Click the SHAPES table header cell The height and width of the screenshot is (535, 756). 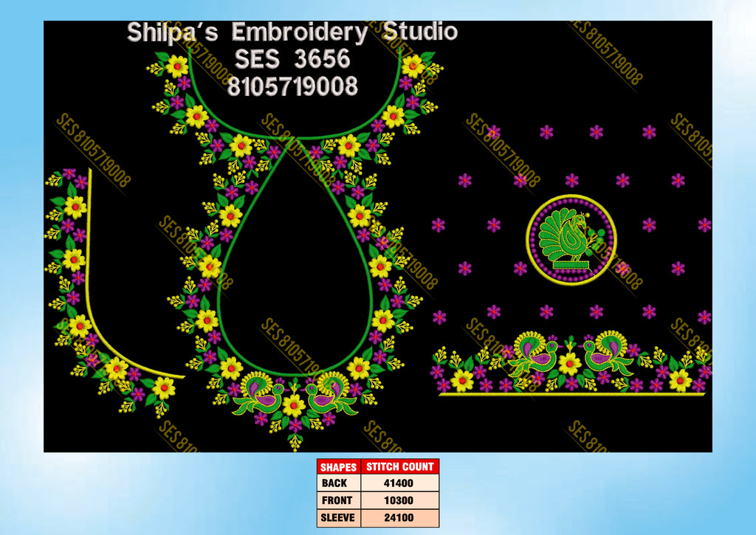click(x=338, y=466)
